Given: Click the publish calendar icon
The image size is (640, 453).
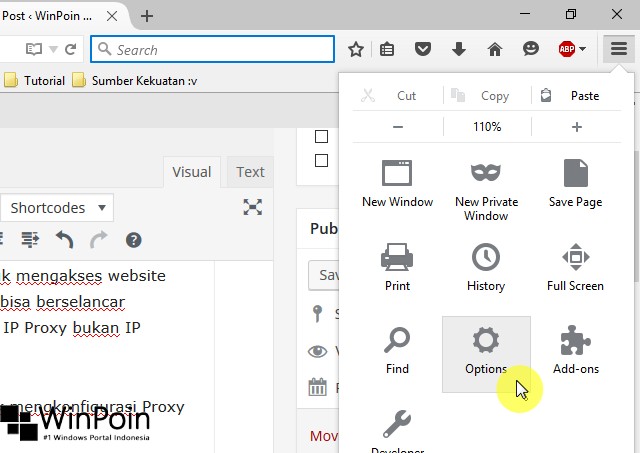Looking at the screenshot, I should pyautogui.click(x=317, y=387).
